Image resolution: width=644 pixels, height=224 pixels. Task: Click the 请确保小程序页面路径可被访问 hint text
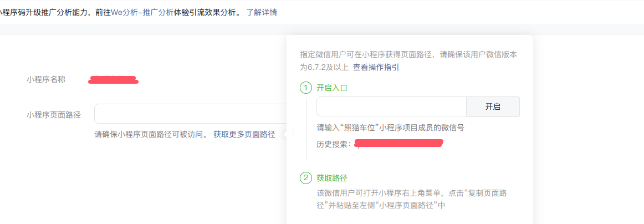151,134
